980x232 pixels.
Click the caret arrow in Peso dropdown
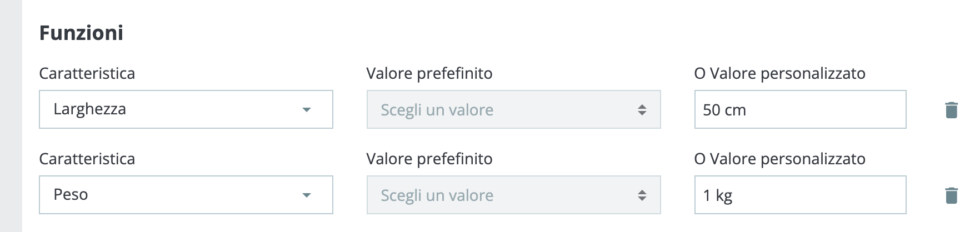[x=306, y=195]
